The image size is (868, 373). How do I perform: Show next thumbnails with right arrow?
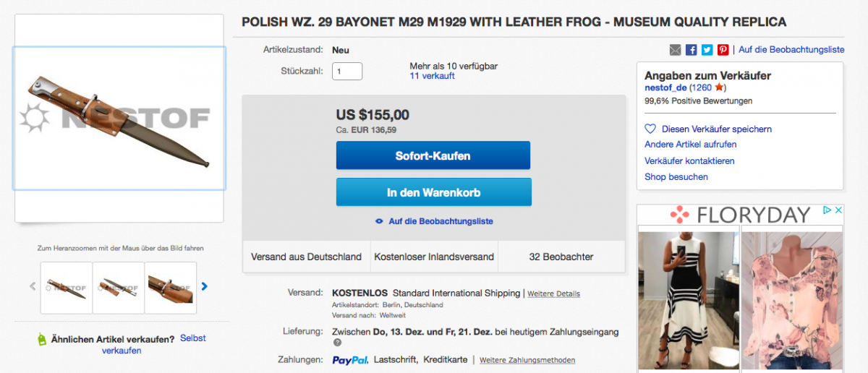(x=205, y=287)
